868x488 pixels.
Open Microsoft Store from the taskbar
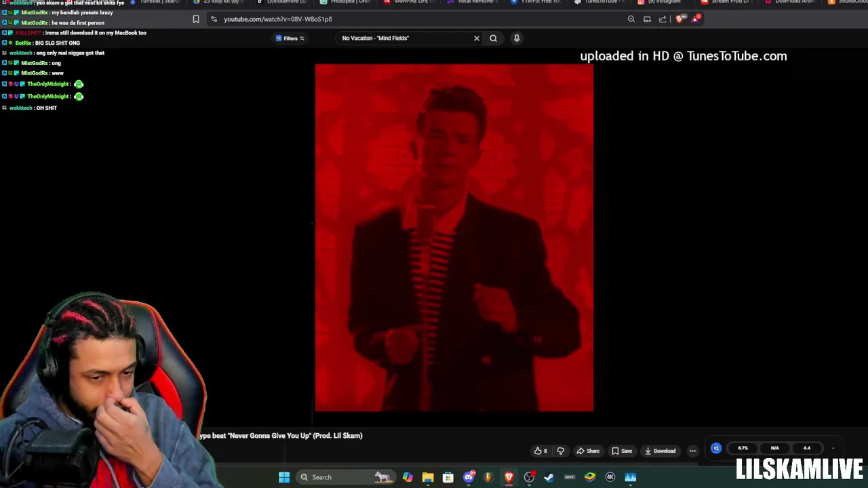click(448, 477)
